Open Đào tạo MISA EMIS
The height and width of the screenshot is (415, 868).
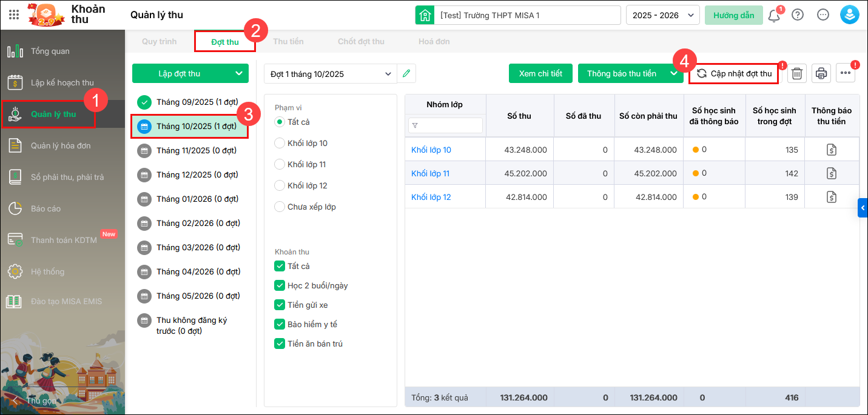coord(62,301)
